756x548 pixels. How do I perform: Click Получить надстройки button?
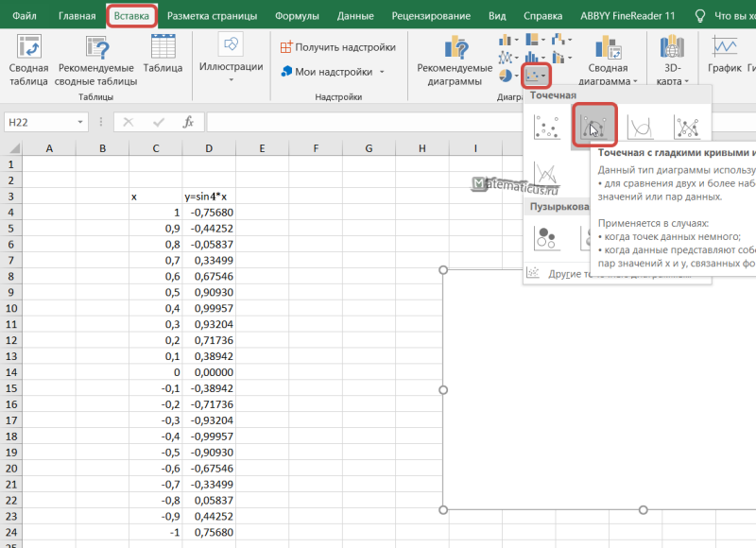338,47
